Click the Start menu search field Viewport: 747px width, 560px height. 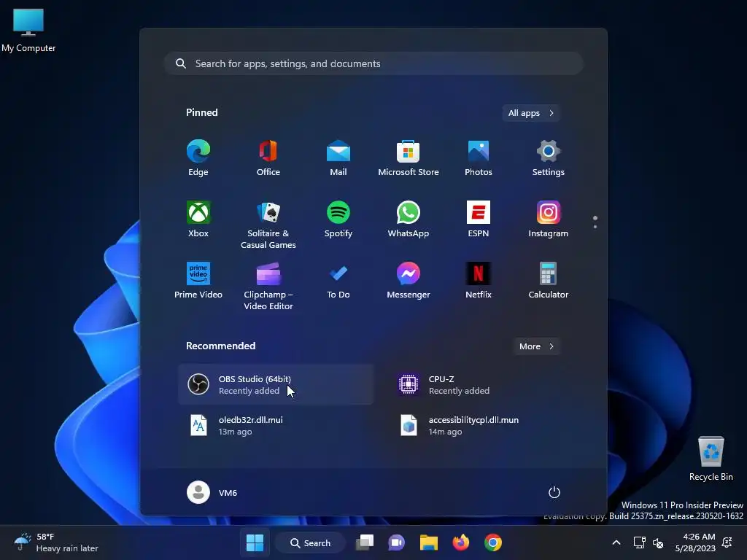(374, 63)
